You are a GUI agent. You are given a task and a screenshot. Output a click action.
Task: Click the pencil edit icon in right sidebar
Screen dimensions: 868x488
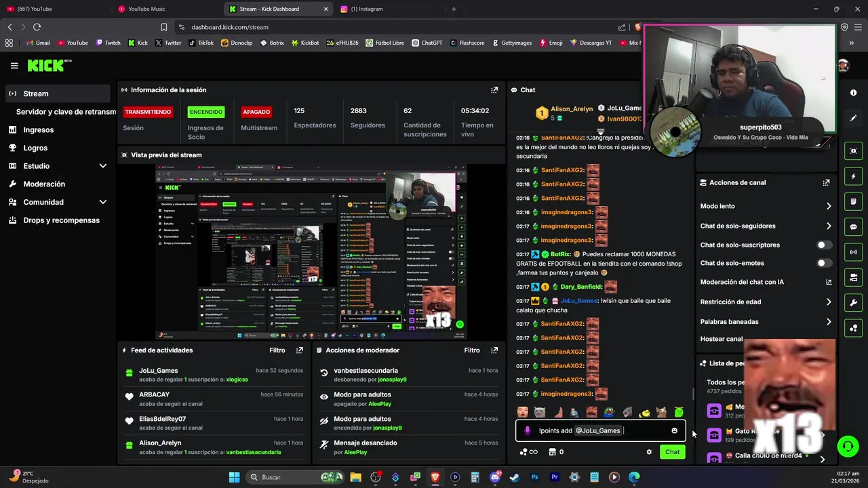point(853,118)
